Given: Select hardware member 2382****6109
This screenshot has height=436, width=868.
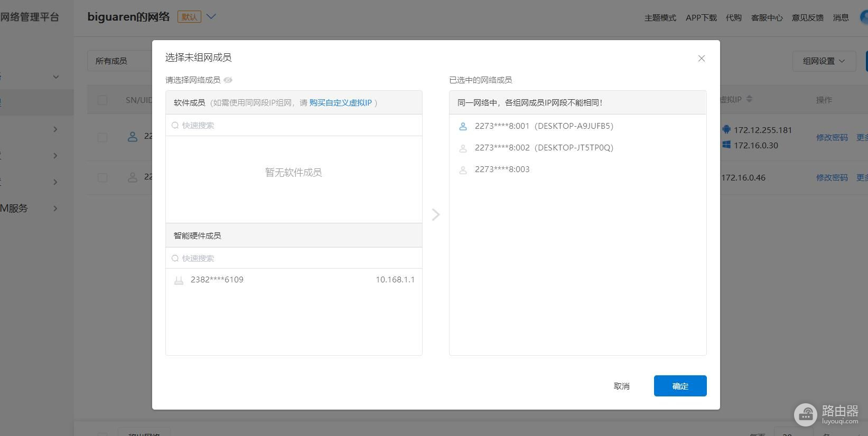Looking at the screenshot, I should point(294,280).
